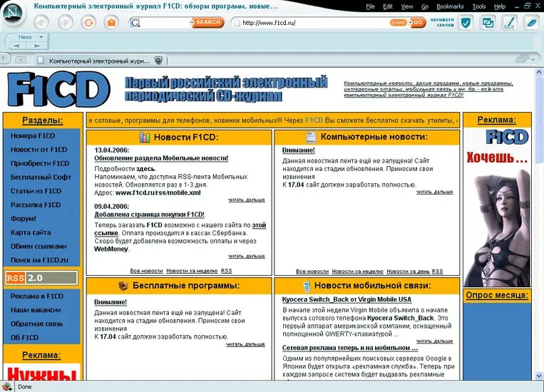Open Номера F1CD section link
544x392 pixels.
33,136
